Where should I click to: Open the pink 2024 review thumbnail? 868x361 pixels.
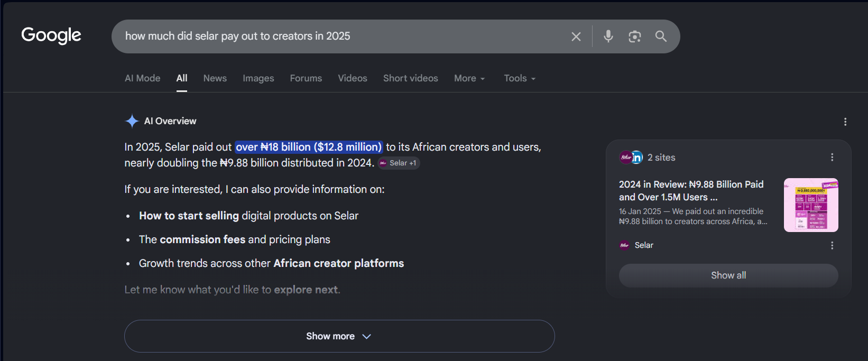tap(811, 205)
